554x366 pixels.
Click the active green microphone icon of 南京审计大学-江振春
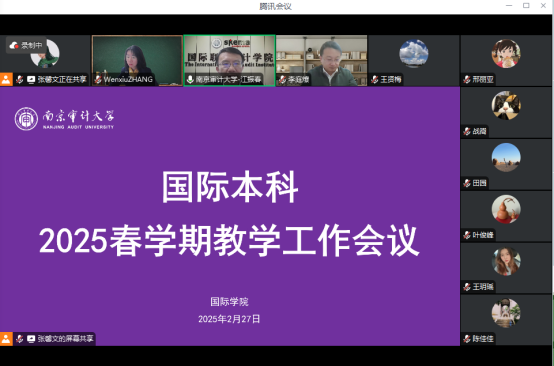click(x=190, y=79)
